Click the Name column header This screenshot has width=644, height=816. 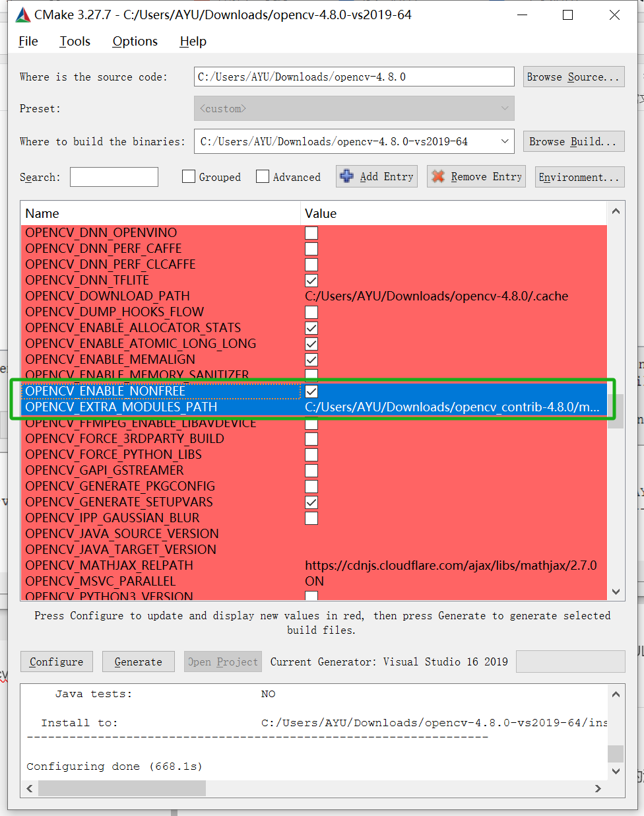(160, 213)
